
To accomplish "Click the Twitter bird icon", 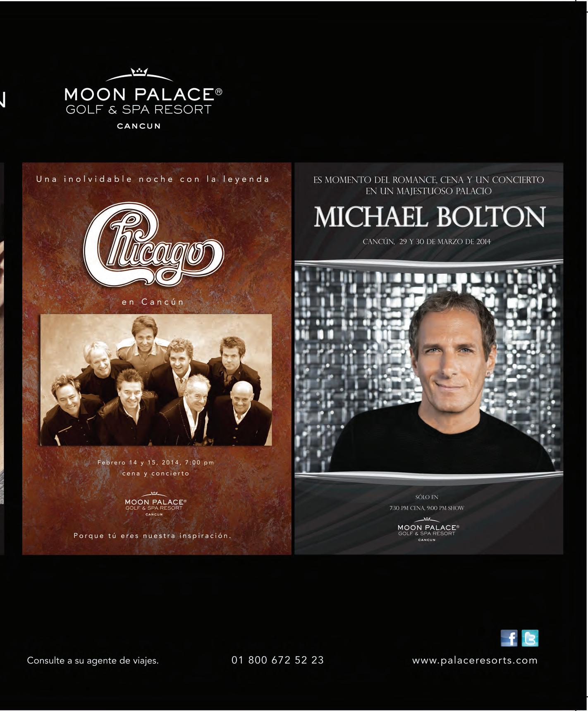I will tap(530, 638).
